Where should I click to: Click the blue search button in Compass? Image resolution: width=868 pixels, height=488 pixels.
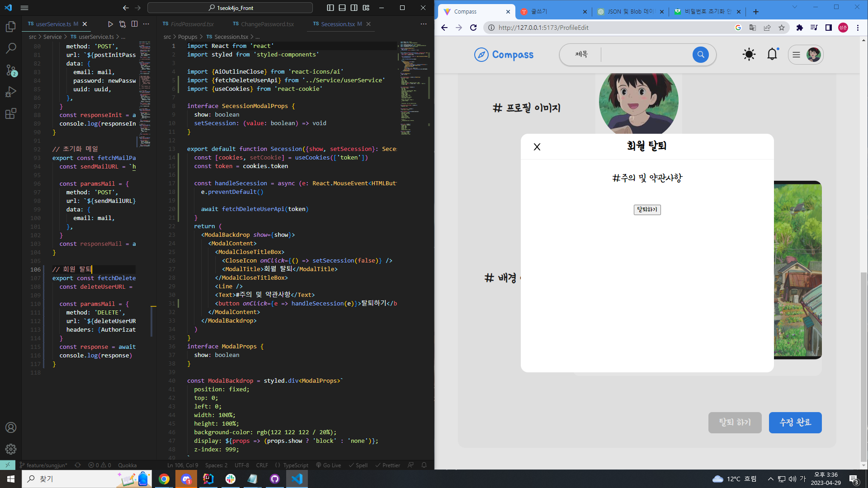700,55
